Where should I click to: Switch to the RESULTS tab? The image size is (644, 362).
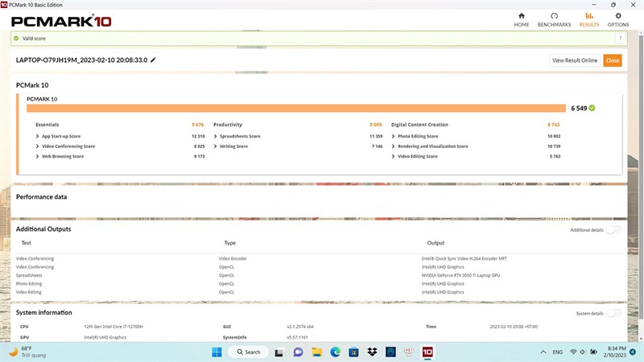(x=588, y=19)
